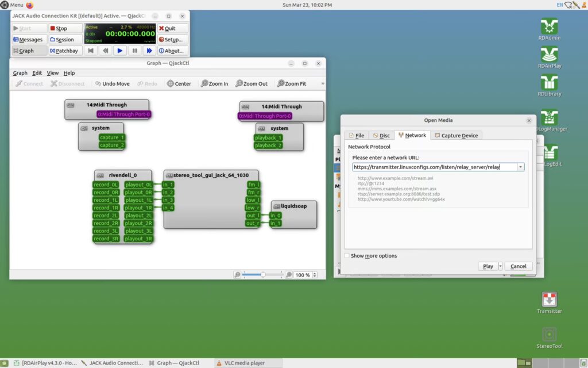The height and width of the screenshot is (368, 588).
Task: Click the Zoom In toolbar button in Graph
Action: pyautogui.click(x=215, y=84)
